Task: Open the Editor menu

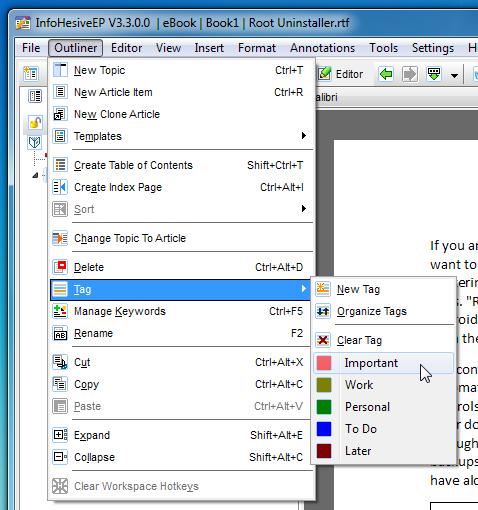Action: click(126, 48)
